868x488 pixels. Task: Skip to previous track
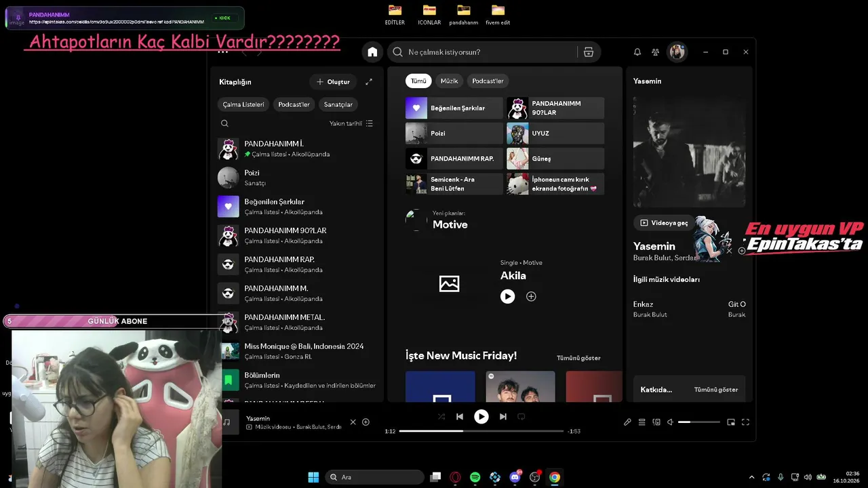[460, 417]
